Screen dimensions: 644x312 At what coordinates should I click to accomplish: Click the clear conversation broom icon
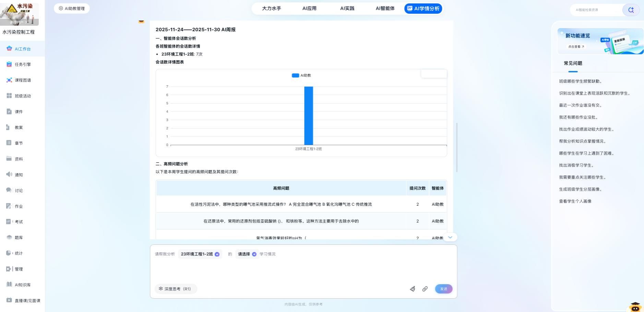click(413, 289)
